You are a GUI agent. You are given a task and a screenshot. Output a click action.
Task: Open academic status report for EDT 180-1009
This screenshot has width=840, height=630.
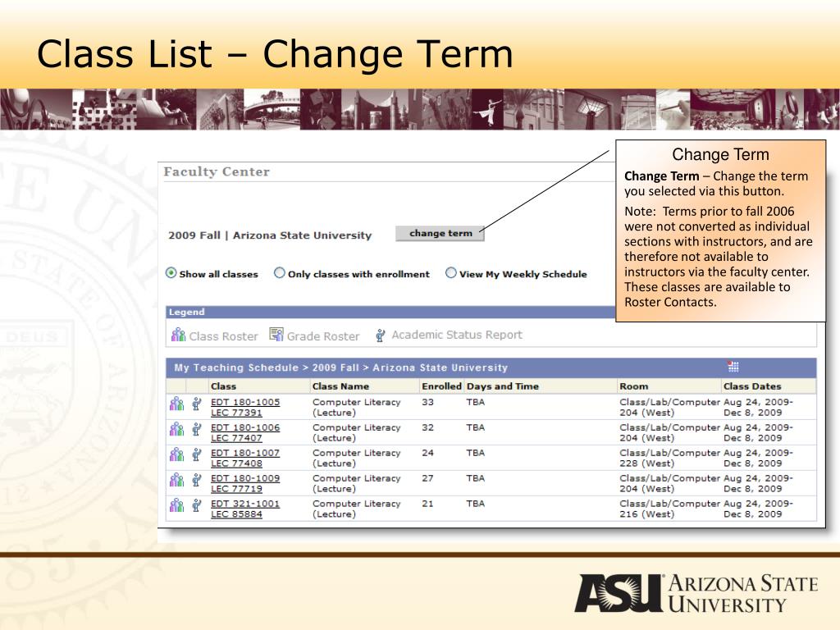(197, 479)
